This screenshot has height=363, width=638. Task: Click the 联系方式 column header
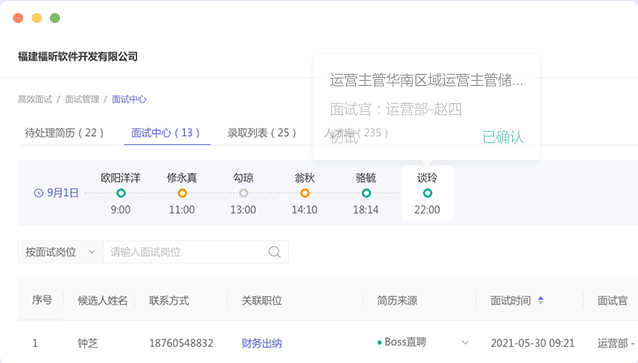tap(169, 300)
